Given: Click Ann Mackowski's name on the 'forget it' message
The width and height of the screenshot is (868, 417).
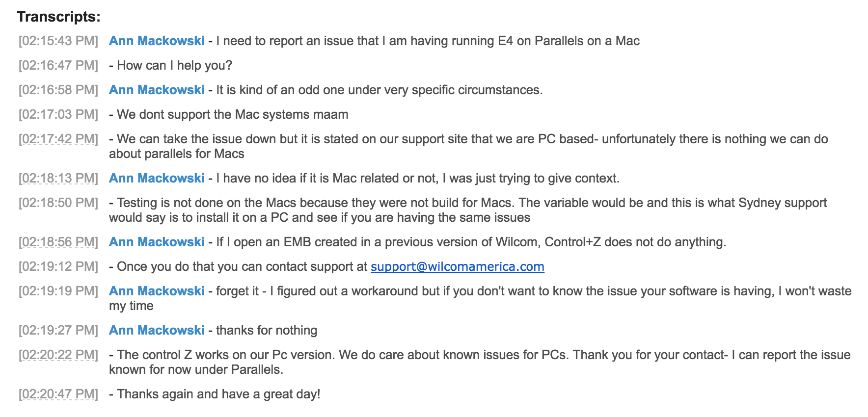Looking at the screenshot, I should [157, 291].
